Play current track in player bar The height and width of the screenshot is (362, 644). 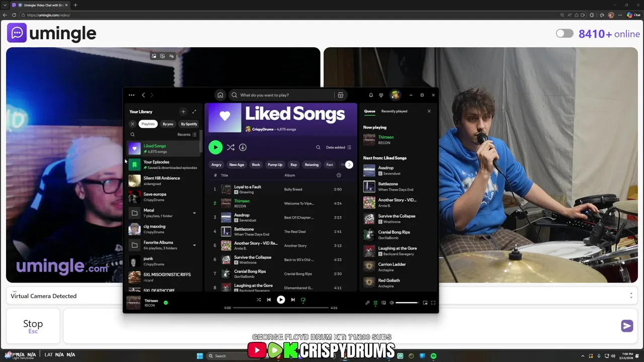[281, 300]
